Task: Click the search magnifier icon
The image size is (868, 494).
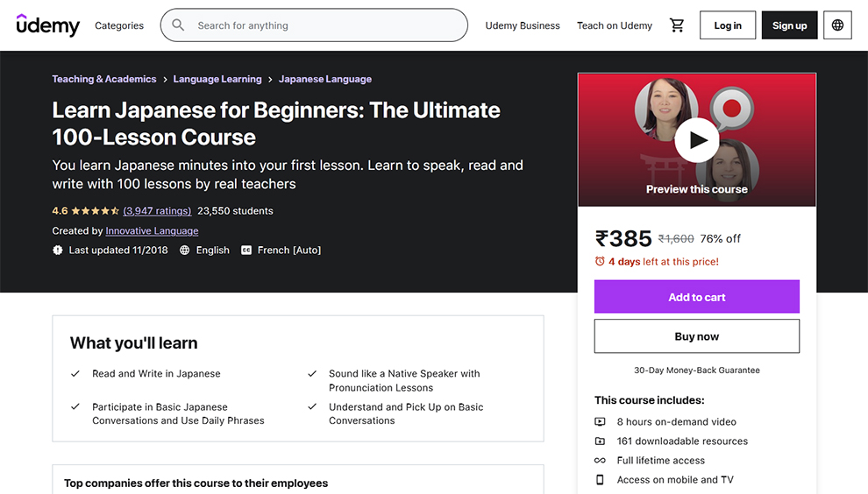Action: tap(178, 25)
